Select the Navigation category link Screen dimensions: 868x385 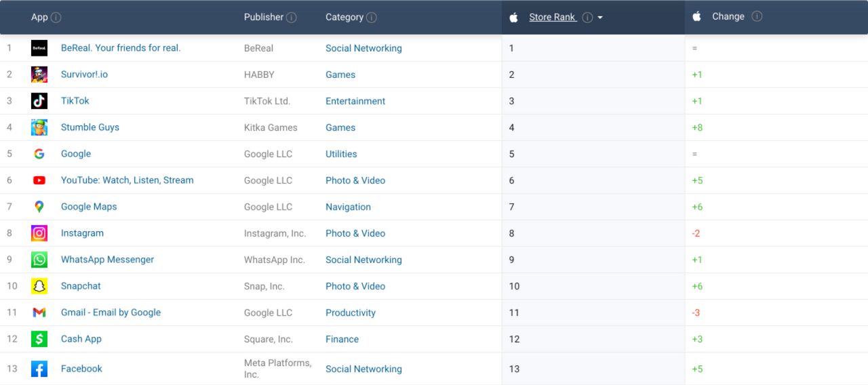click(348, 207)
